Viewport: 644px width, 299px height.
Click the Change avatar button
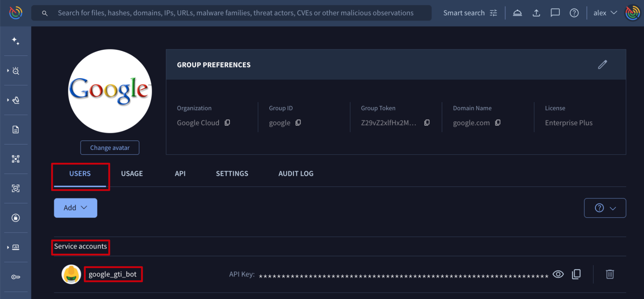[110, 148]
